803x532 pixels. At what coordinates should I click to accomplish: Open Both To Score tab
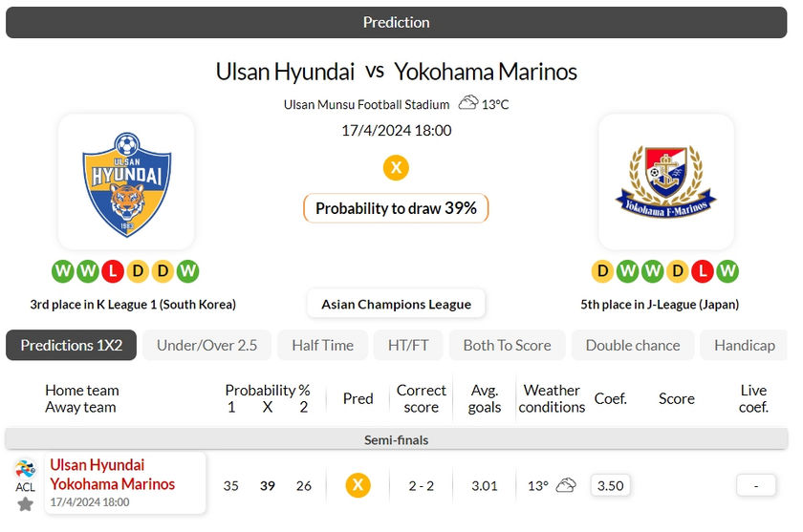tap(507, 346)
